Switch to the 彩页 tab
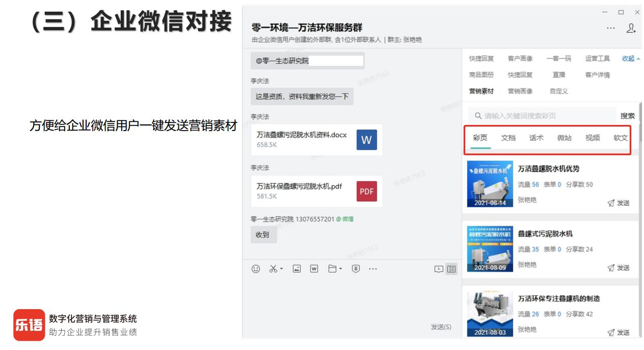The width and height of the screenshot is (644, 350). pos(480,138)
